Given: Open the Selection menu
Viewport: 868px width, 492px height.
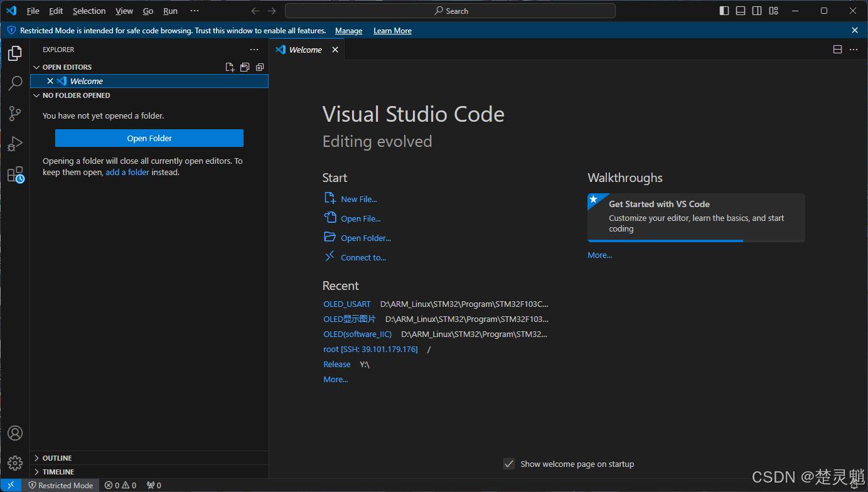Looking at the screenshot, I should point(89,11).
